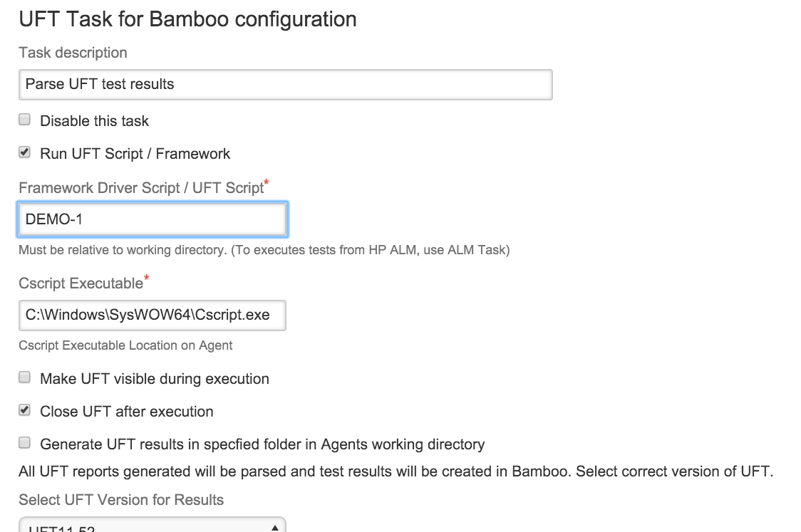Check 'Generate UFT results in specfied folder'

point(24,442)
